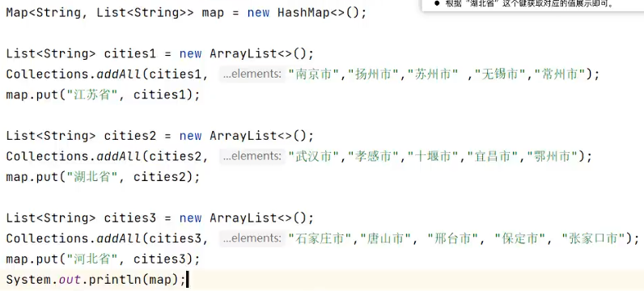The width and height of the screenshot is (644, 291).
Task: Click the string "石家庄市"
Action: [320, 238]
